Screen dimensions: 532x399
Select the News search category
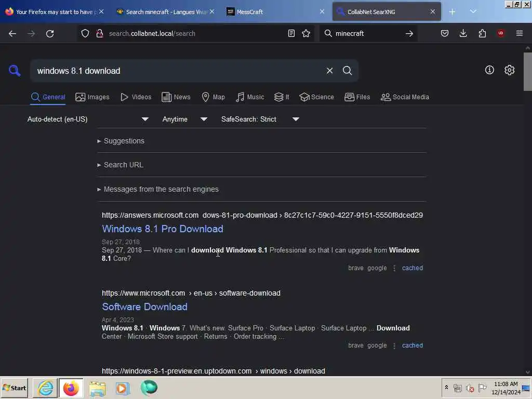click(x=176, y=97)
